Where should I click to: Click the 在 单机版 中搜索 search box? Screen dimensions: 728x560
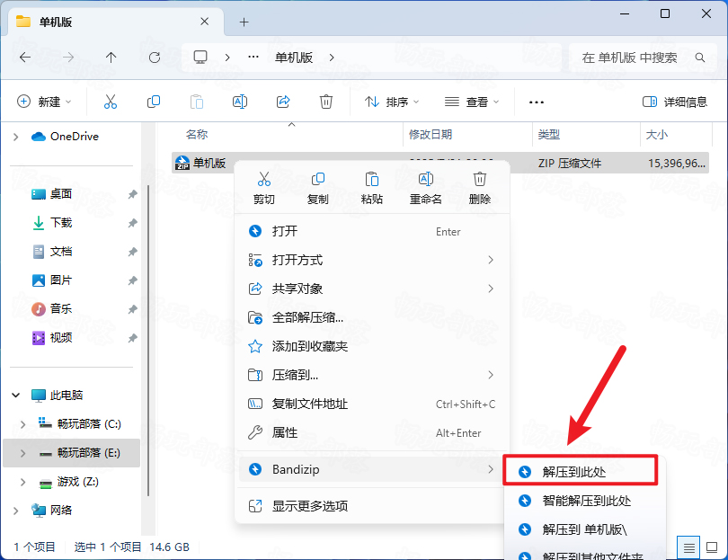coord(642,58)
